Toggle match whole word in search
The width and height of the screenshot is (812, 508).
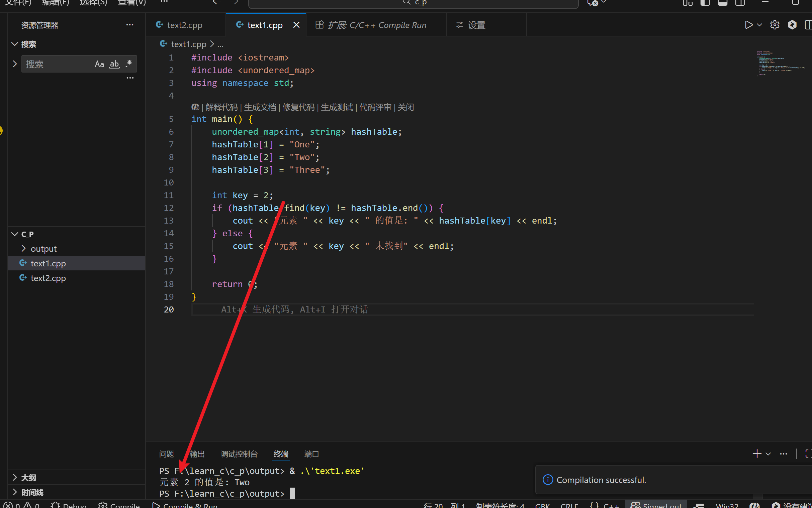tap(114, 64)
